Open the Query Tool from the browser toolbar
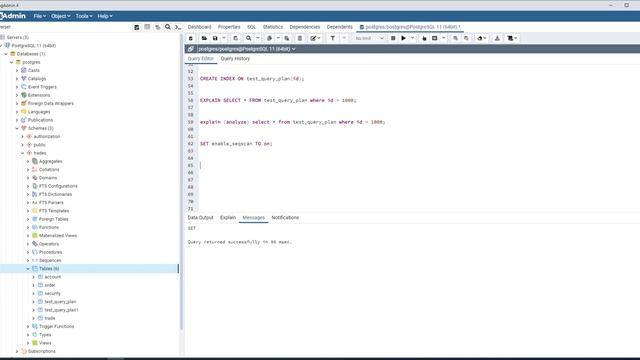Screen dimensions: 640x360 [137, 27]
